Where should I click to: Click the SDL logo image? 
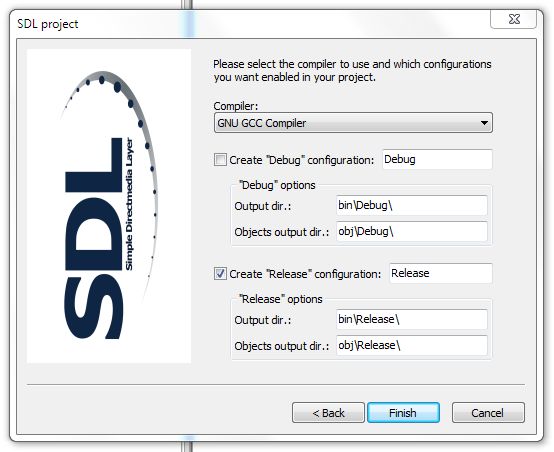[x=109, y=206]
